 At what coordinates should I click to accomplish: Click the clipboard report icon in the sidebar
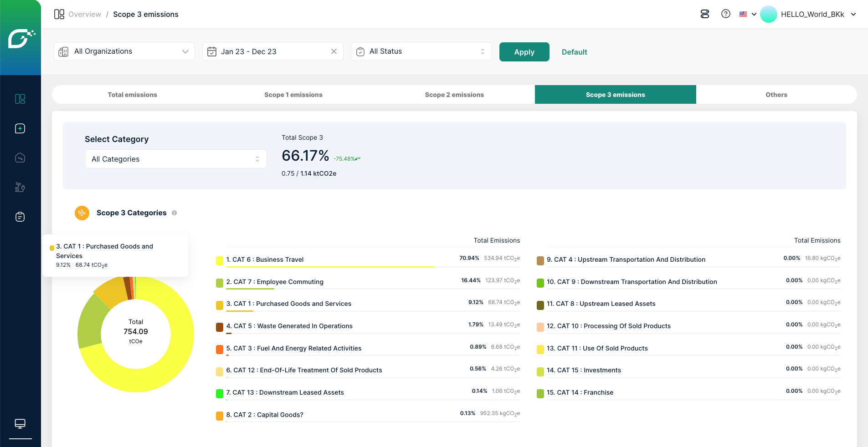point(20,217)
